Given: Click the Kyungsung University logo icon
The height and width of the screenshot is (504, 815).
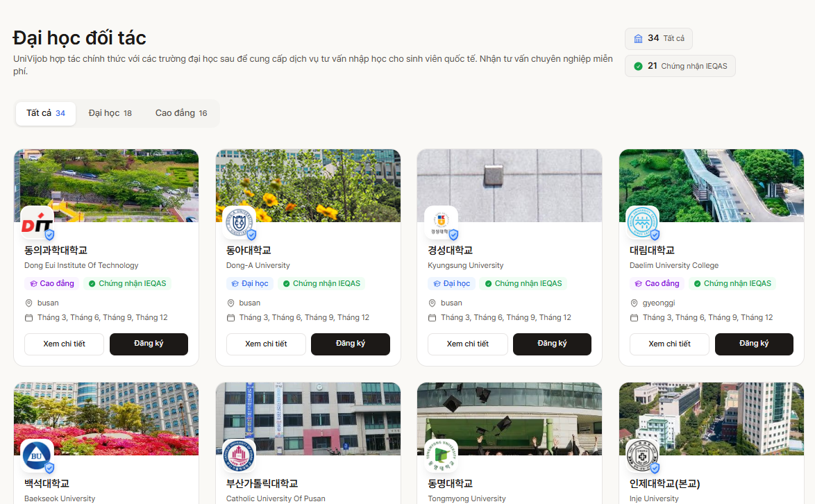Looking at the screenshot, I should pyautogui.click(x=441, y=224).
